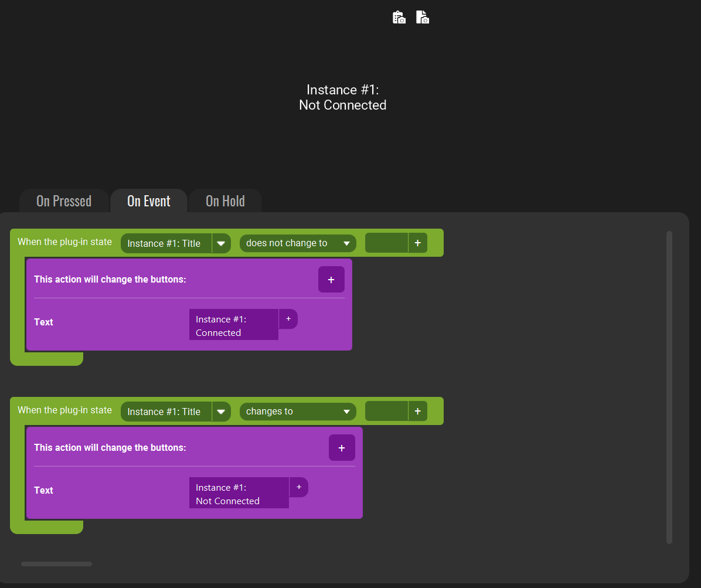
Task: Add button change in 'Instance #1: Connected' action
Action: (331, 280)
